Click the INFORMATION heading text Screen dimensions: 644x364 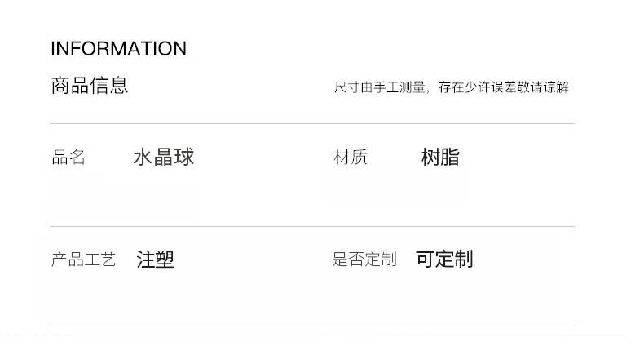(x=118, y=49)
